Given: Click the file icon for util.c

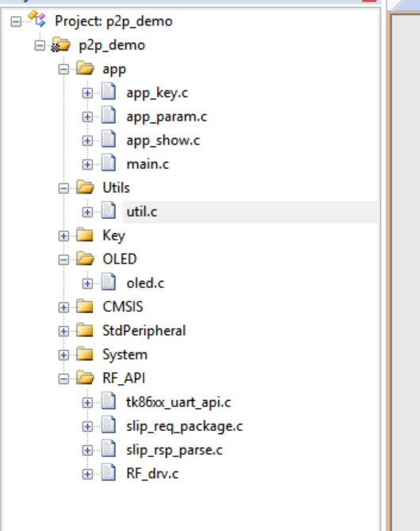Looking at the screenshot, I should [x=109, y=210].
